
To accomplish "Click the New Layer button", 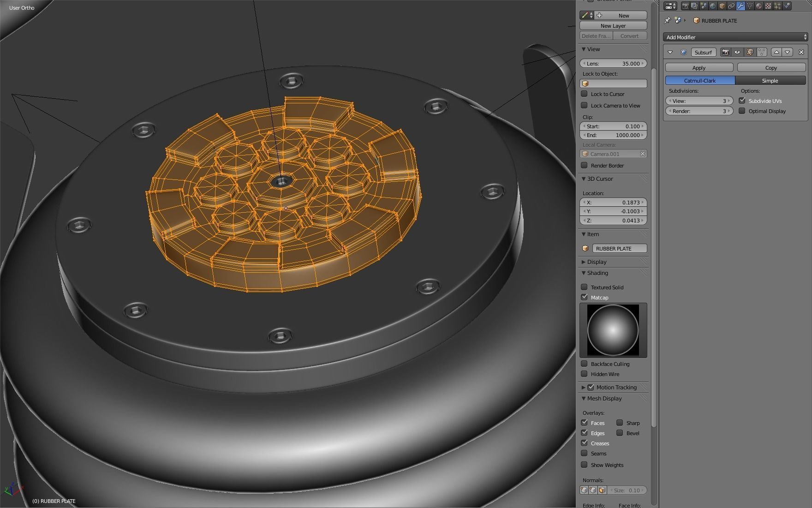I will pos(613,25).
